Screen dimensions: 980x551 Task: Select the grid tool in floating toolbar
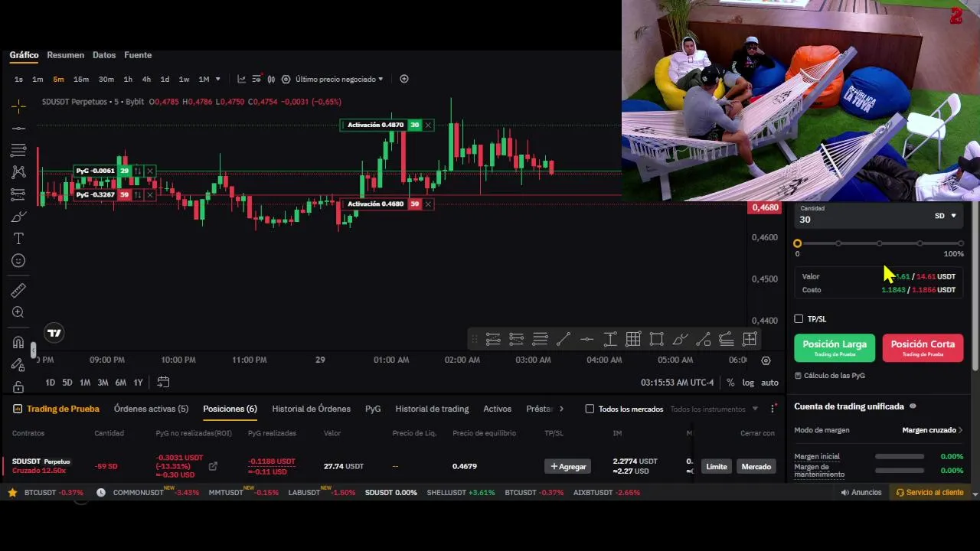tap(633, 339)
